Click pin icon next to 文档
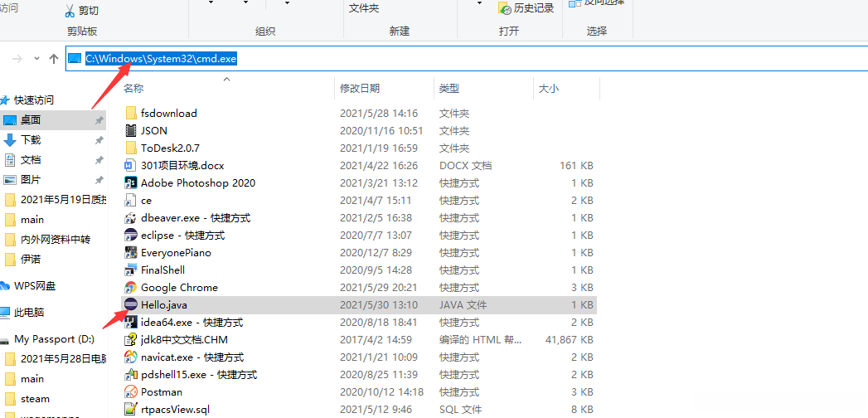Image resolution: width=868 pixels, height=418 pixels. (x=99, y=160)
